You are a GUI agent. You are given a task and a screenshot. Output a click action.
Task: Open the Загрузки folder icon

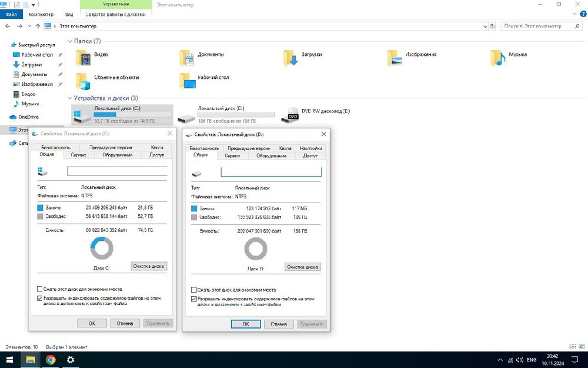coord(290,58)
